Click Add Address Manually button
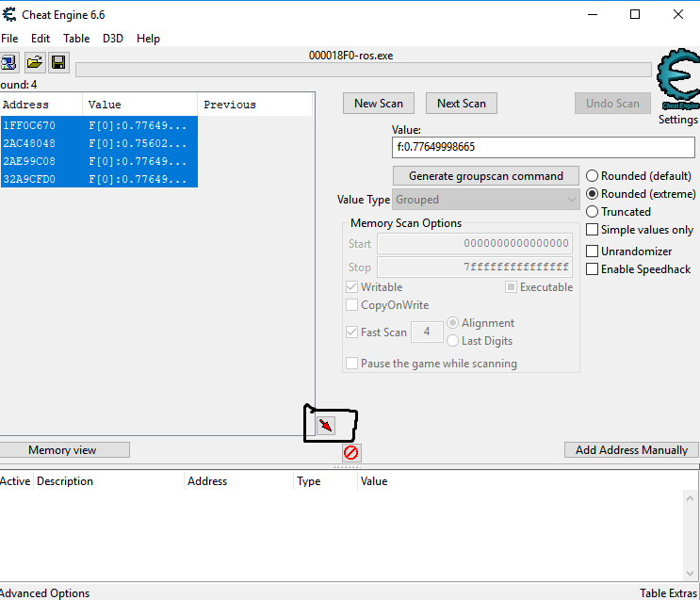700x600 pixels. tap(631, 450)
